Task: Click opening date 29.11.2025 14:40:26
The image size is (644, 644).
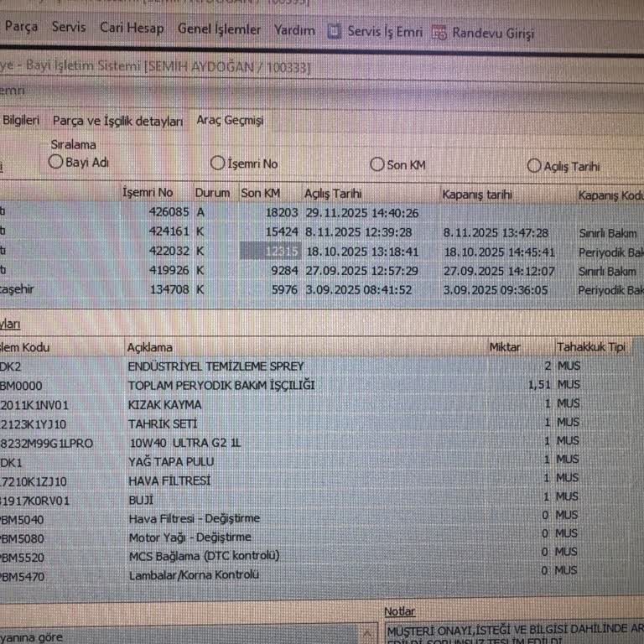Action: coord(362,213)
